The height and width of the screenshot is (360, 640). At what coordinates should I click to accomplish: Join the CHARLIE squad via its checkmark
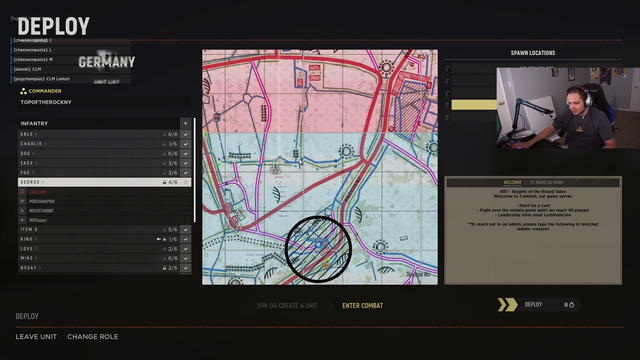(186, 144)
